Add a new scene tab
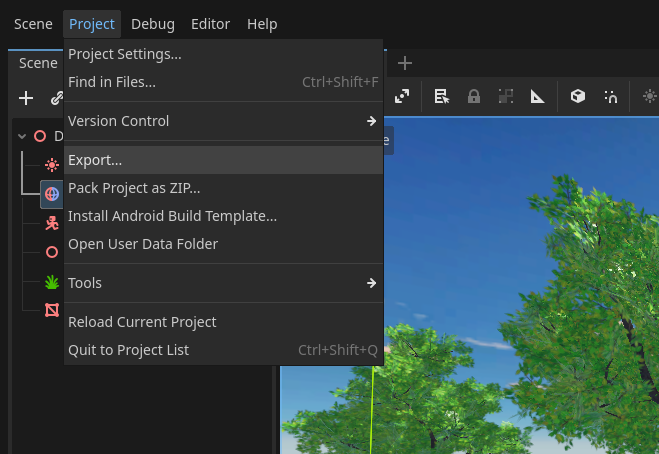 [404, 63]
